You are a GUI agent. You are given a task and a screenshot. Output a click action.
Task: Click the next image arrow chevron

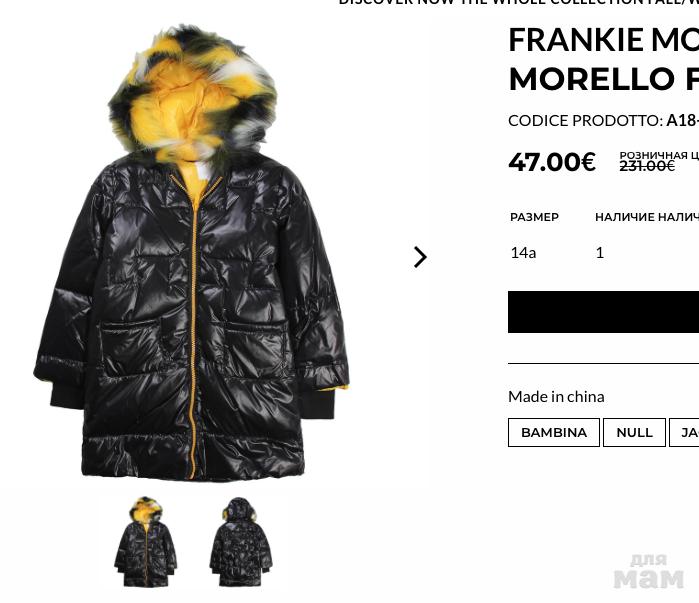420,257
